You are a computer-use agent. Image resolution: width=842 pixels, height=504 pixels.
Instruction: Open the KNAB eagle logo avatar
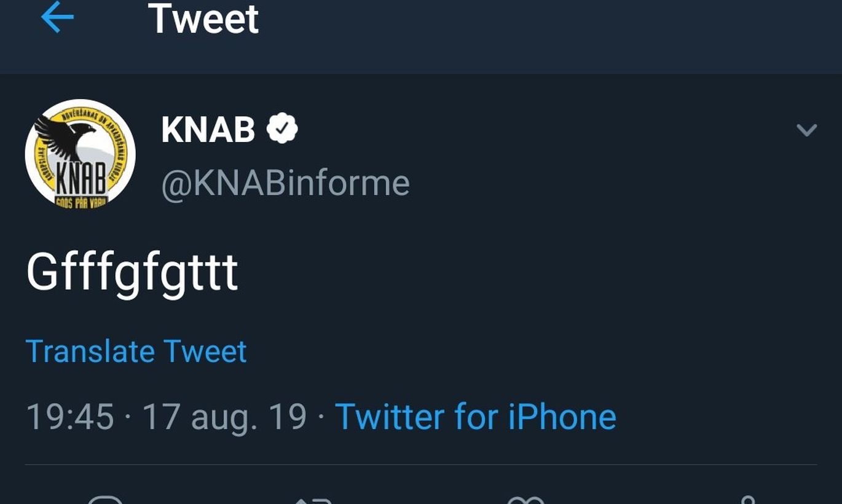pyautogui.click(x=80, y=154)
